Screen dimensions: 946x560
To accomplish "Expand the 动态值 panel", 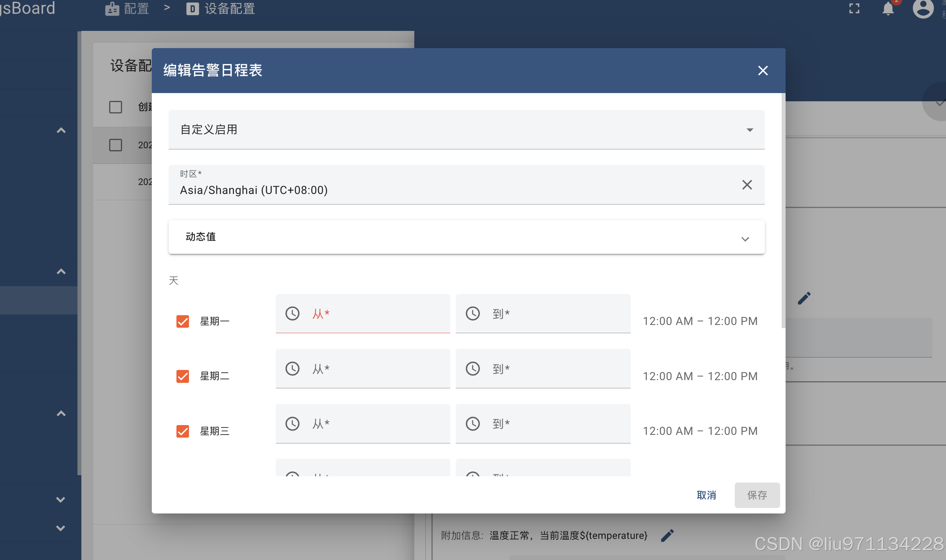I will pos(466,237).
